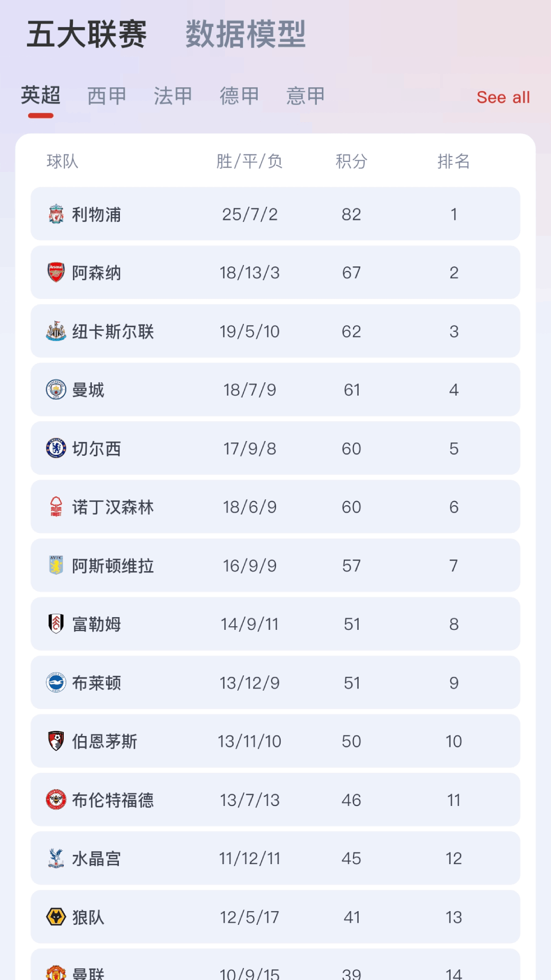Switch to the 法甲 league tab
Image resolution: width=551 pixels, height=980 pixels.
point(173,96)
